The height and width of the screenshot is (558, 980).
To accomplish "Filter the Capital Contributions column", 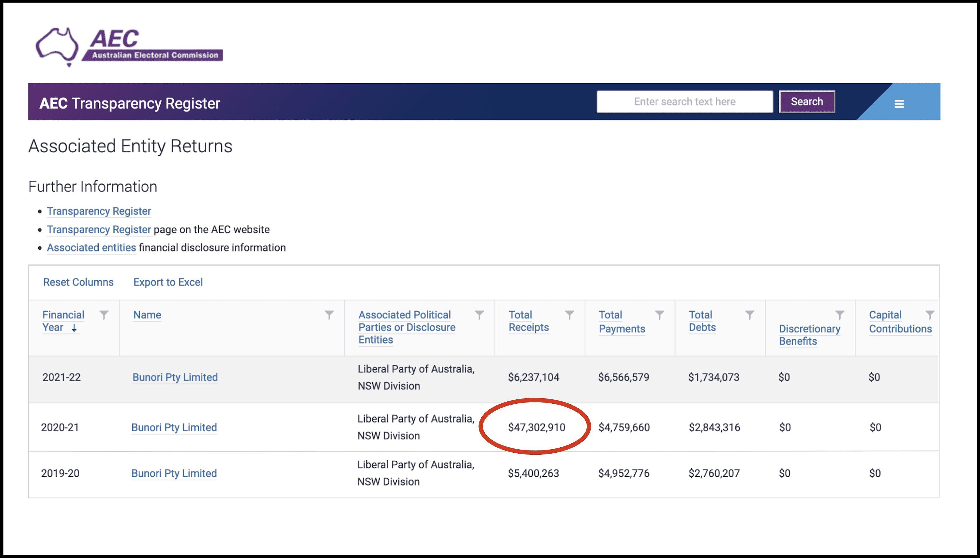I will (930, 315).
